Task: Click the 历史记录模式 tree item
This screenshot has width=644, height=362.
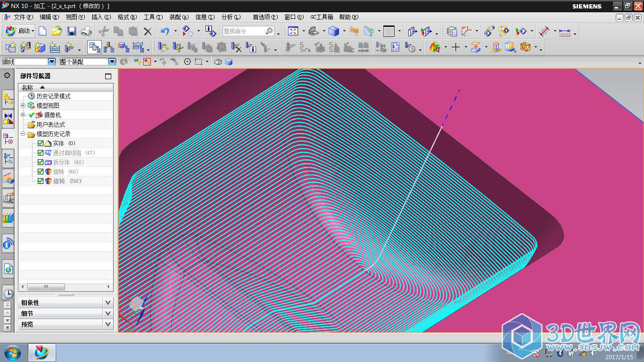Action: [x=53, y=96]
